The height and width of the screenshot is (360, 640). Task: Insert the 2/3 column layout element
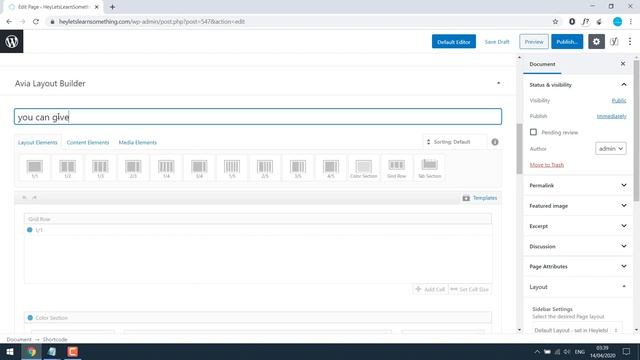tap(133, 168)
